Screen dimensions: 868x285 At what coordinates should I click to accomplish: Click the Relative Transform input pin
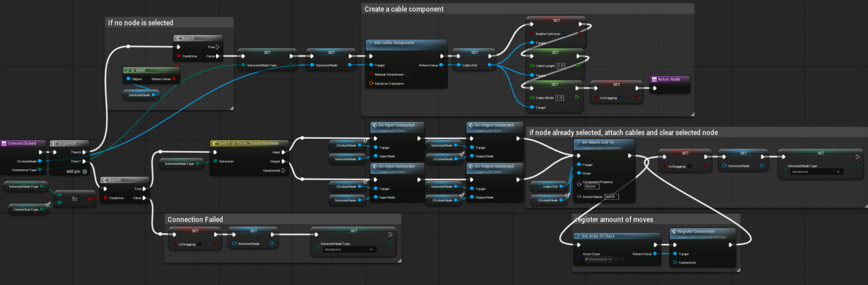pyautogui.click(x=371, y=83)
